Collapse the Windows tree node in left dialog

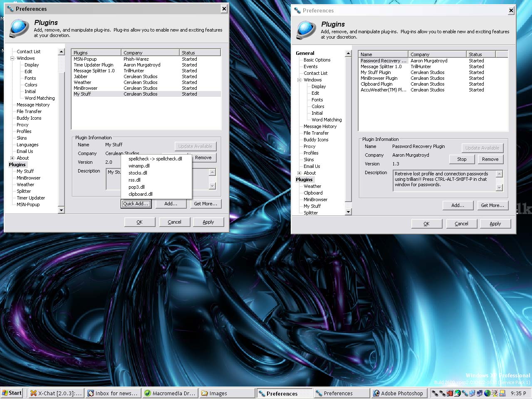click(12, 58)
